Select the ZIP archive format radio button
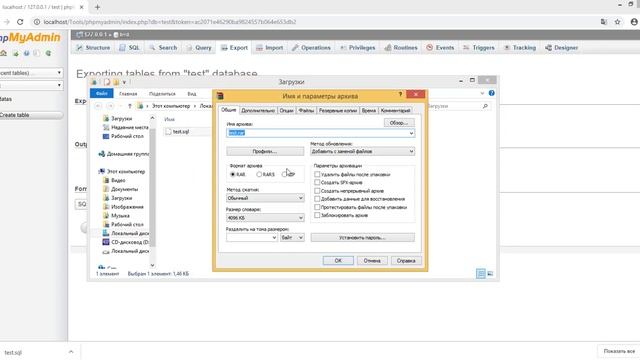The width and height of the screenshot is (640, 360). coord(284,174)
